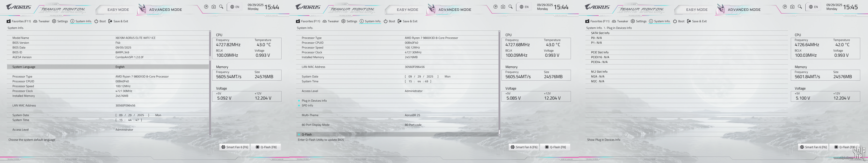Expand SPD Info submenu entry
The image size is (868, 163).
[x=307, y=106]
